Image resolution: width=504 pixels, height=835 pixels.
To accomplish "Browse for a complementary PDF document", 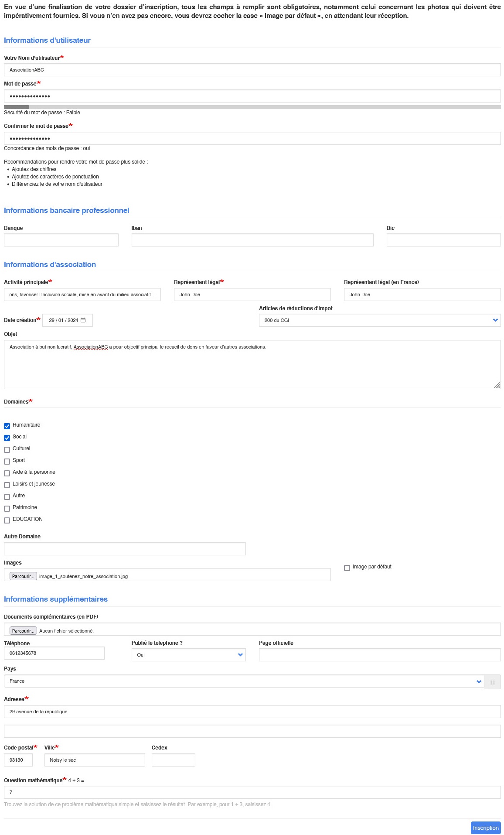I will pos(23,631).
